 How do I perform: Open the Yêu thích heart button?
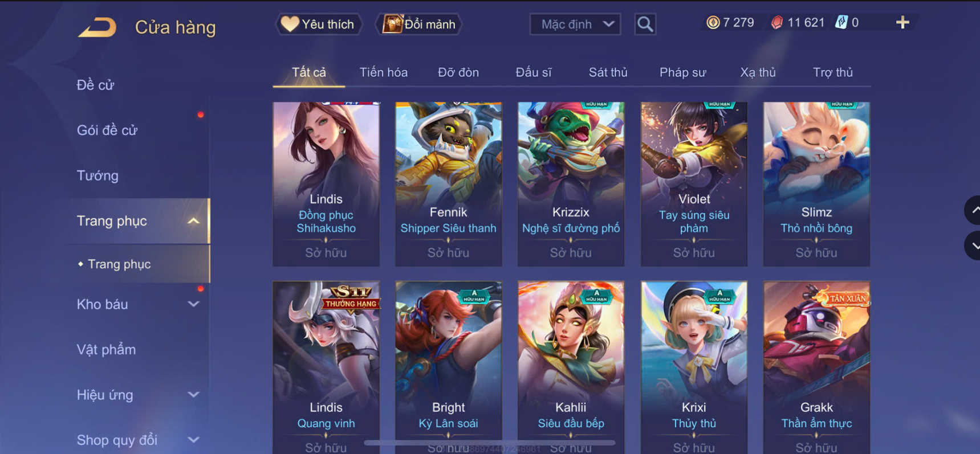[x=319, y=24]
